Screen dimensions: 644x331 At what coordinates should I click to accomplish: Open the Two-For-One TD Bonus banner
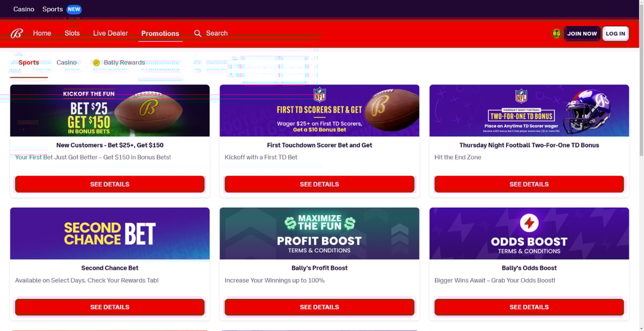click(x=529, y=111)
